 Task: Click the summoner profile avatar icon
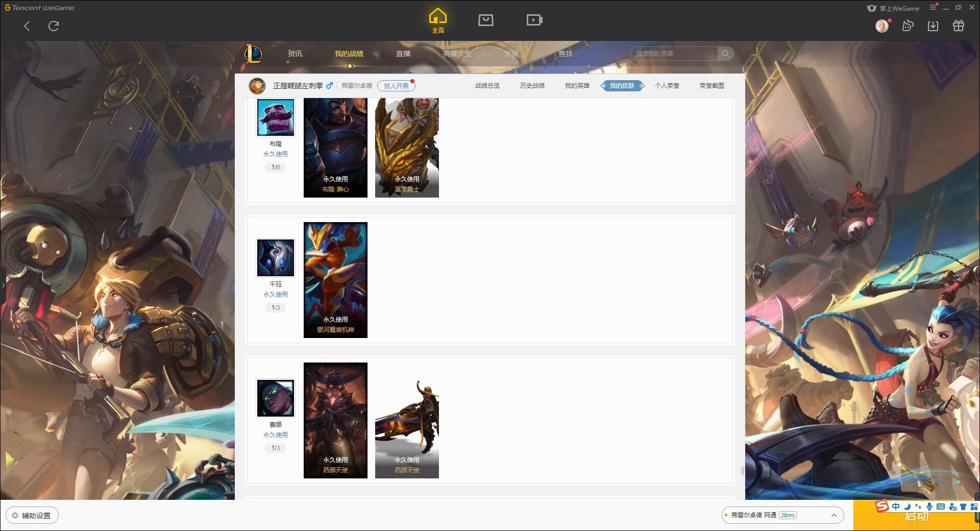pyautogui.click(x=257, y=86)
